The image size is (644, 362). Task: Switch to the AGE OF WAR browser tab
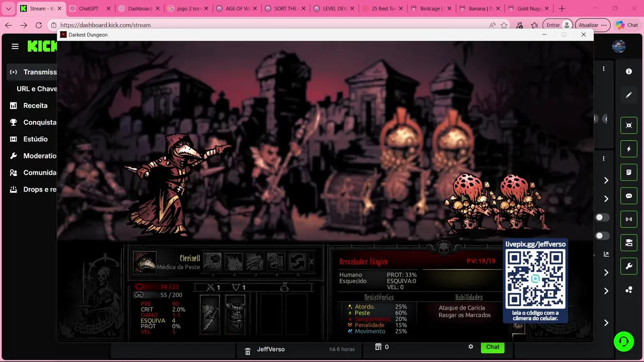237,9
